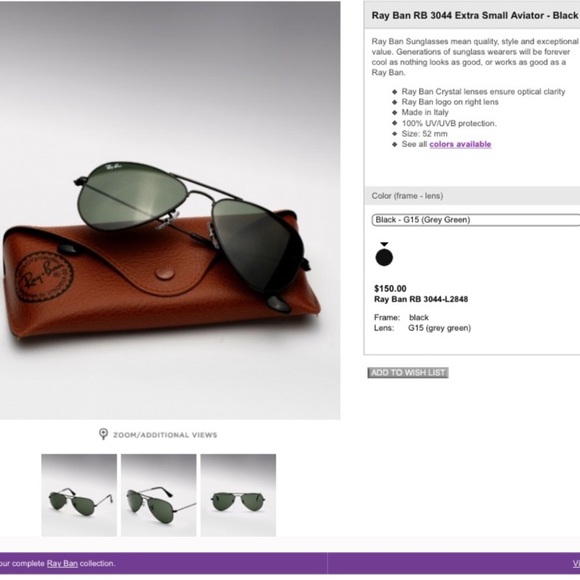Click the zoom magnifier icon below main image
This screenshot has width=580, height=580.
coord(103,434)
